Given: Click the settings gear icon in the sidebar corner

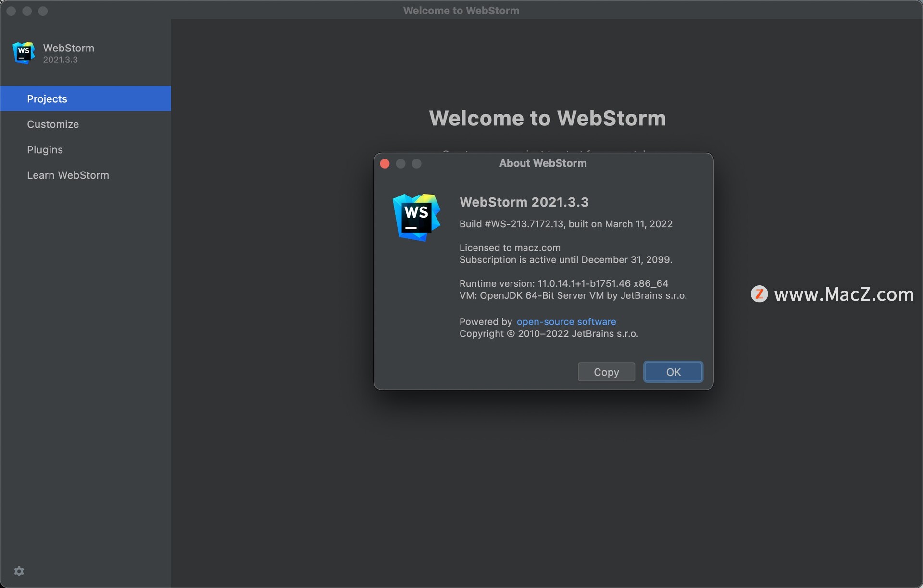Looking at the screenshot, I should click(19, 571).
